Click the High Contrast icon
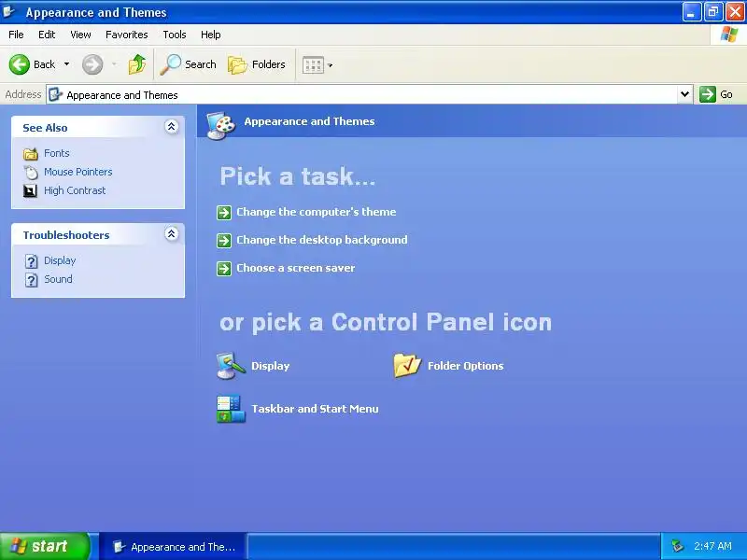This screenshot has width=747, height=560. [30, 191]
